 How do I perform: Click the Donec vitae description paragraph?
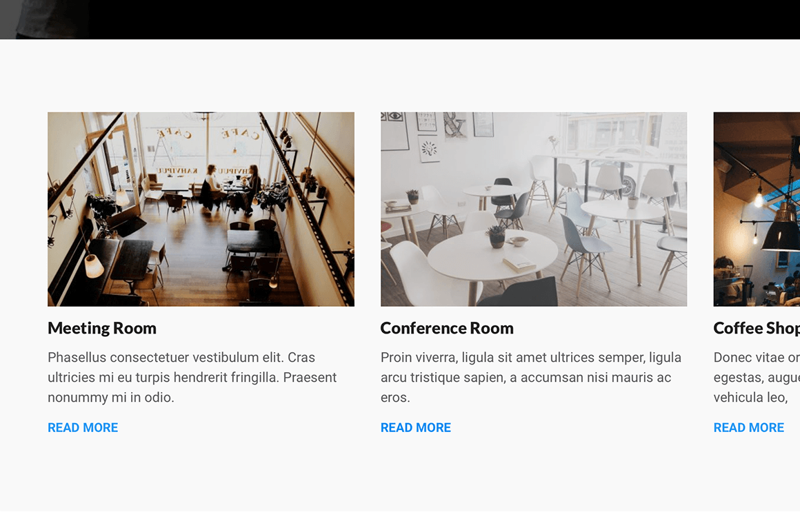(x=757, y=377)
